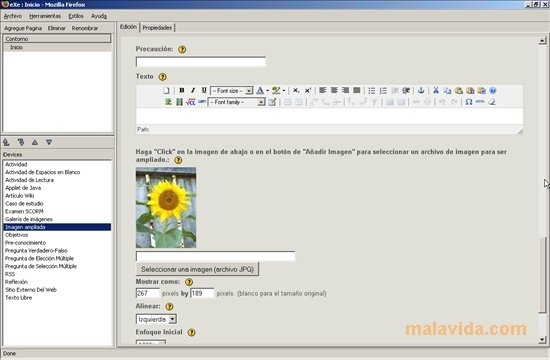
Task: Toggle bold formatting in Texto editor
Action: pyautogui.click(x=182, y=90)
